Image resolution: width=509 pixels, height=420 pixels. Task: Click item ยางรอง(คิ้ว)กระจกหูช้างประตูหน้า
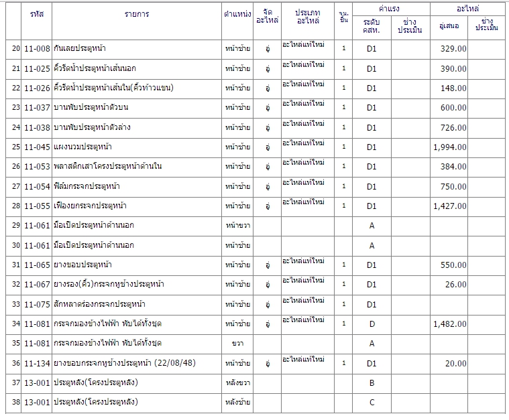coord(109,284)
